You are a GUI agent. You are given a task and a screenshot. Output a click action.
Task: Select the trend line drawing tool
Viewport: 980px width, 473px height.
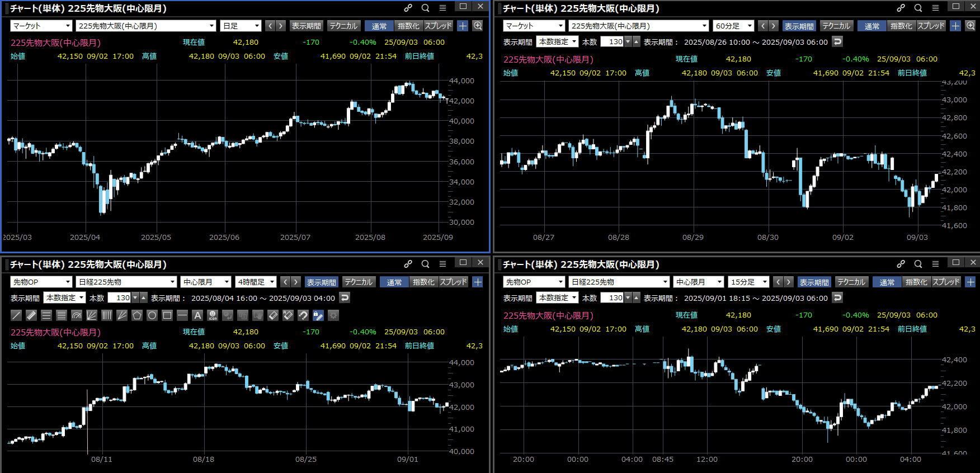tap(16, 315)
